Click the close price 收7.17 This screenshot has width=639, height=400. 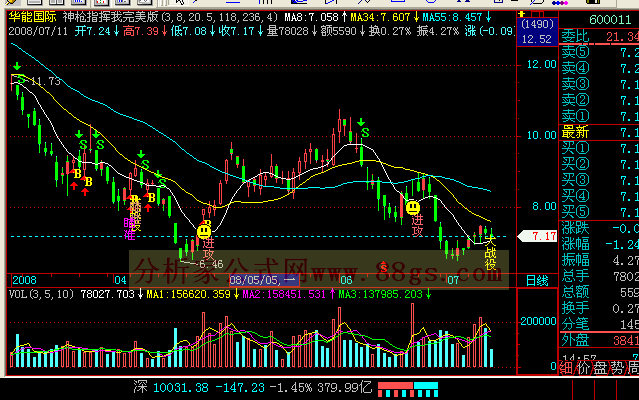[x=236, y=31]
